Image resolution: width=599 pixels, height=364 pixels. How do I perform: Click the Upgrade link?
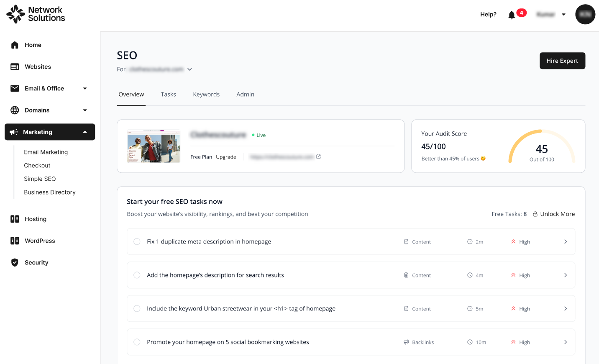tap(226, 157)
